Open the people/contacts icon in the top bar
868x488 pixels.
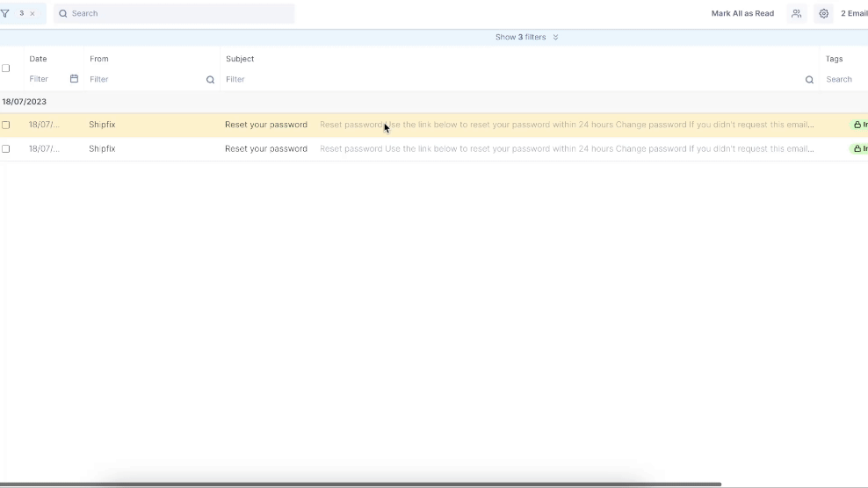[796, 13]
